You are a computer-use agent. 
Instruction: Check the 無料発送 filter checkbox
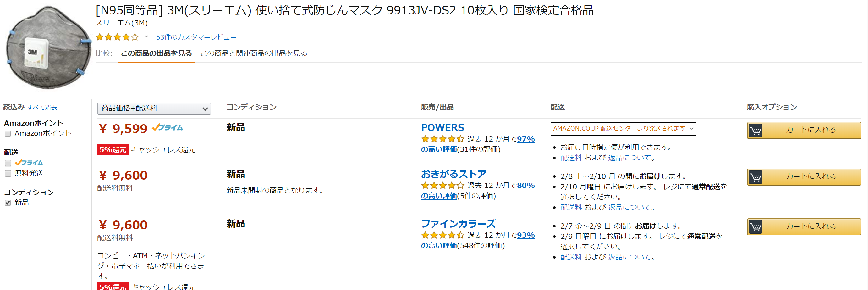click(8, 174)
